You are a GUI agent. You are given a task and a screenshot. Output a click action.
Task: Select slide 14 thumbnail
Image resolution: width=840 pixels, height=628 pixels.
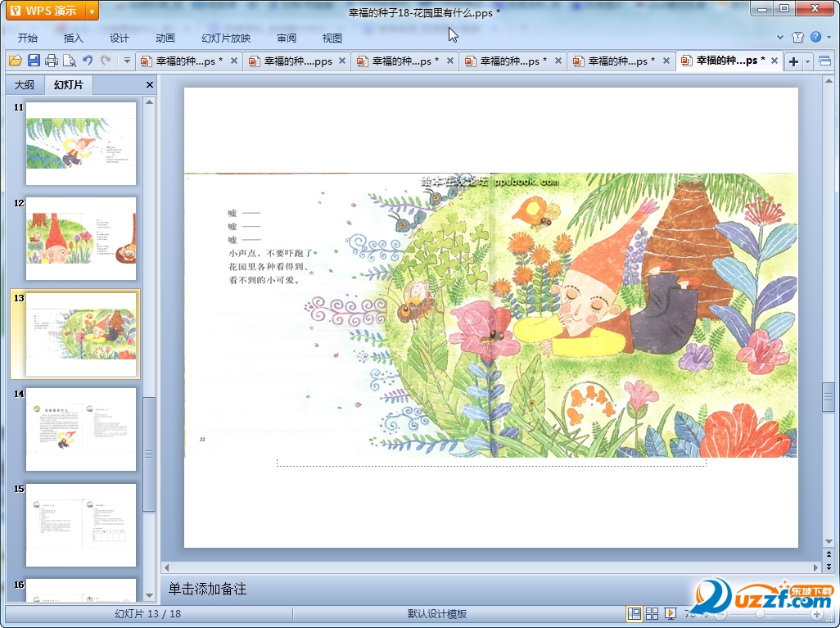pos(81,430)
